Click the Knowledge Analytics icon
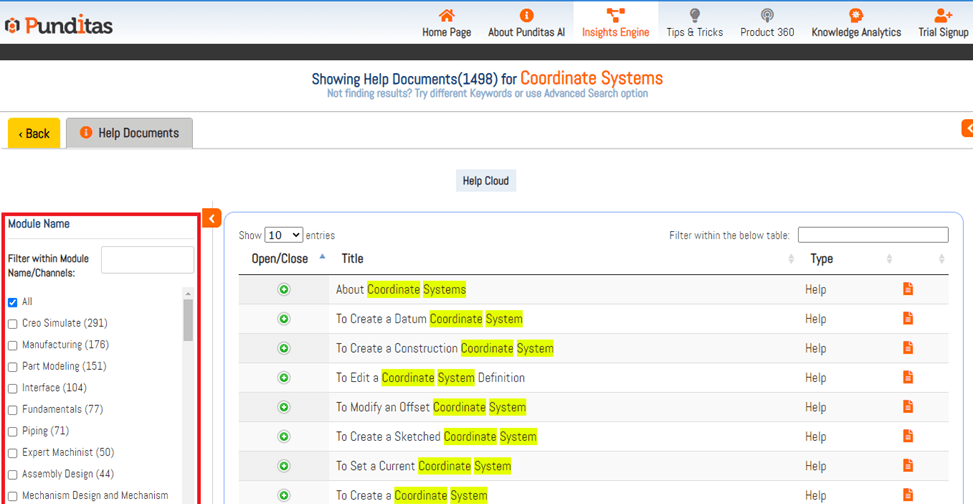The image size is (973, 504). pyautogui.click(x=856, y=16)
